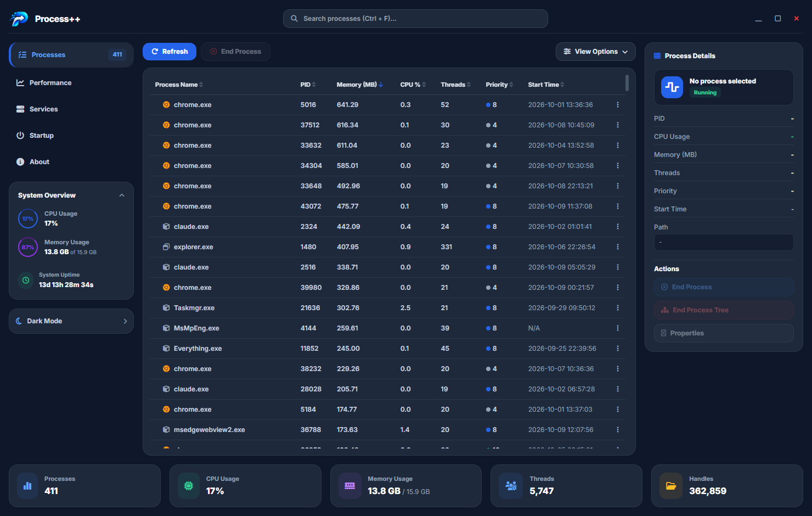Toggle Dark Mode setting
The image size is (812, 516).
[71, 321]
